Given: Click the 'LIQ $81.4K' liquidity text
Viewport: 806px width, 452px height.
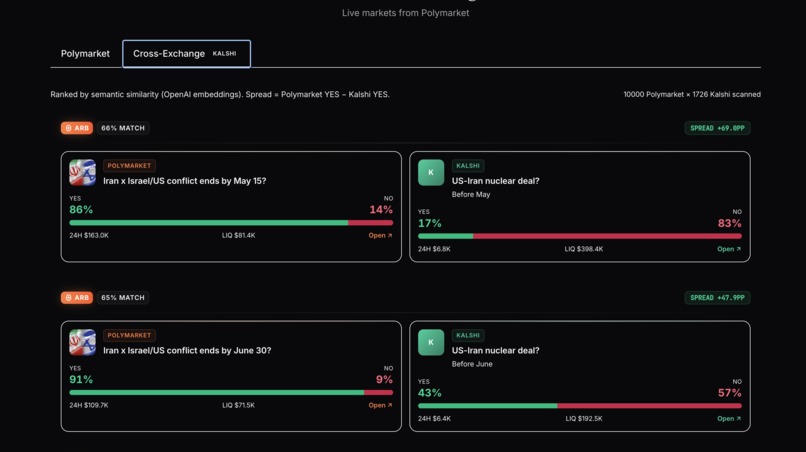Looking at the screenshot, I should [239, 236].
